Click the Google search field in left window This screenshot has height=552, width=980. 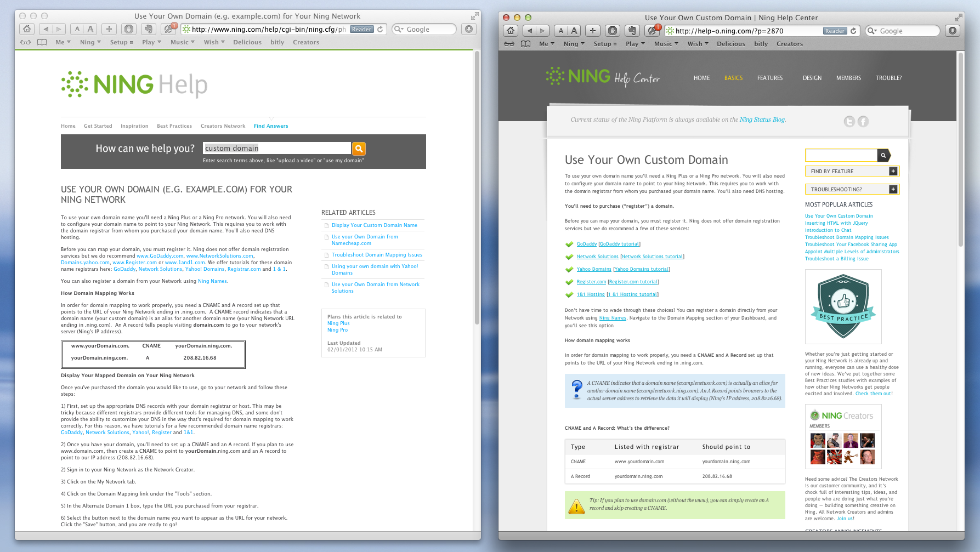tap(424, 29)
